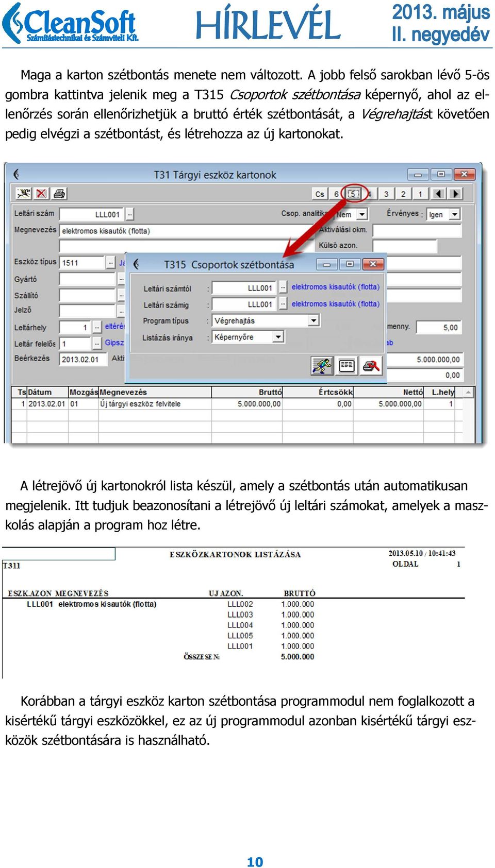The image size is (495, 868).
Task: Open the Csop. analitika dropdown
Action: pos(362,214)
